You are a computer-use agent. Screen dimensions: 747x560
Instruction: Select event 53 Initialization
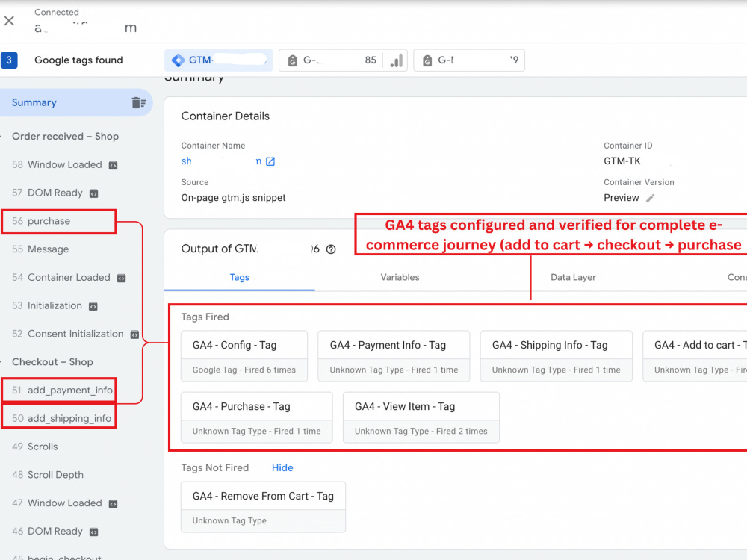[x=46, y=305]
